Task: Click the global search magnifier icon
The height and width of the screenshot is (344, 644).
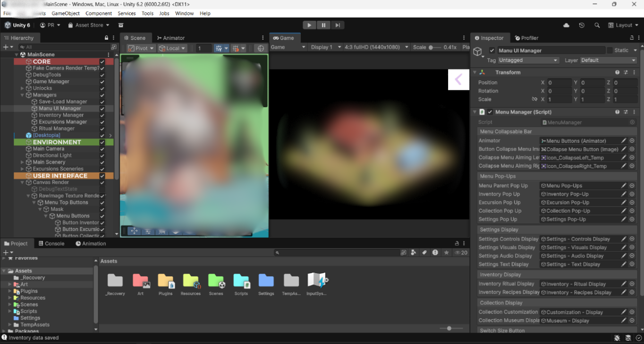Action: click(597, 25)
